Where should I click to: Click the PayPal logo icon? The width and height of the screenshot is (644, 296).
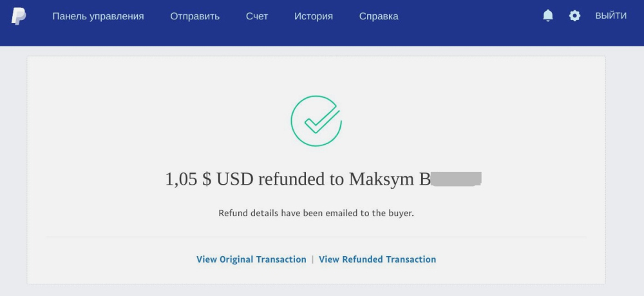tap(19, 16)
